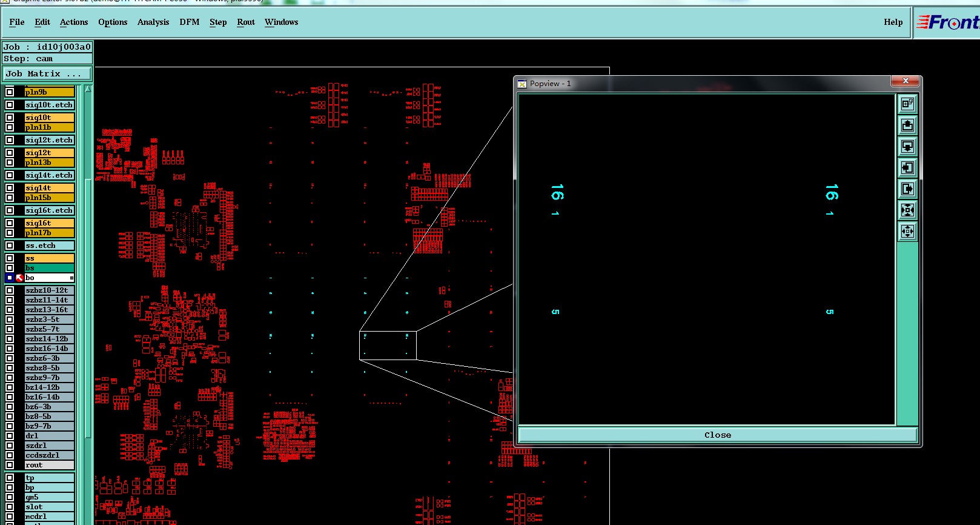Click the red arrow icon beside bo layer
This screenshot has height=525, width=980.
click(19, 278)
